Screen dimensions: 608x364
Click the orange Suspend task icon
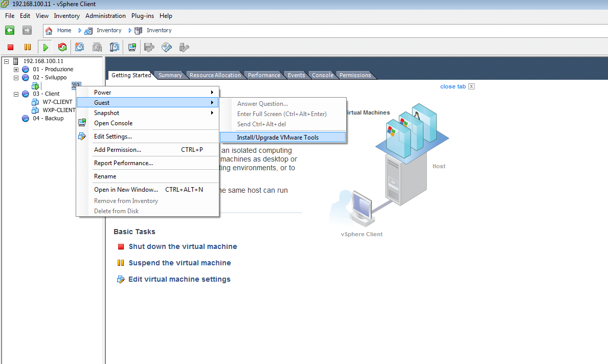pyautogui.click(x=121, y=263)
